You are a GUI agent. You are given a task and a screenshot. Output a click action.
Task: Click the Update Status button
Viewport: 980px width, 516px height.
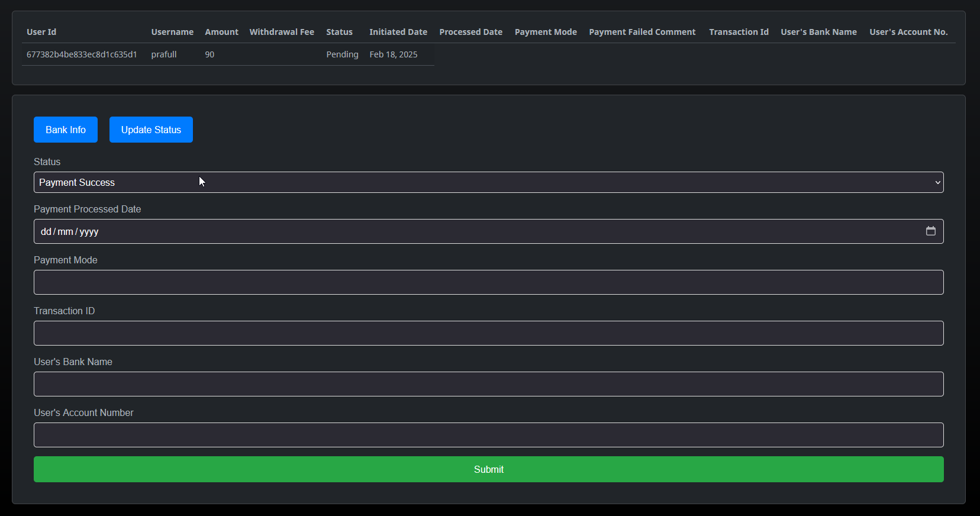(151, 130)
